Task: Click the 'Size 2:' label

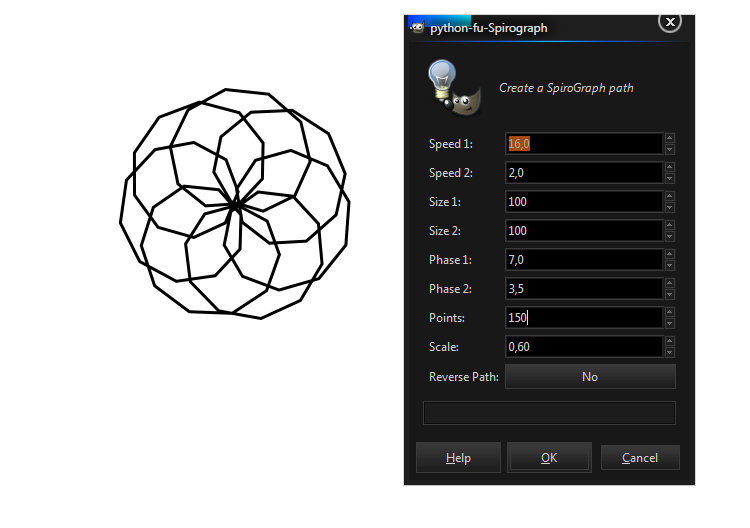Action: pos(445,231)
